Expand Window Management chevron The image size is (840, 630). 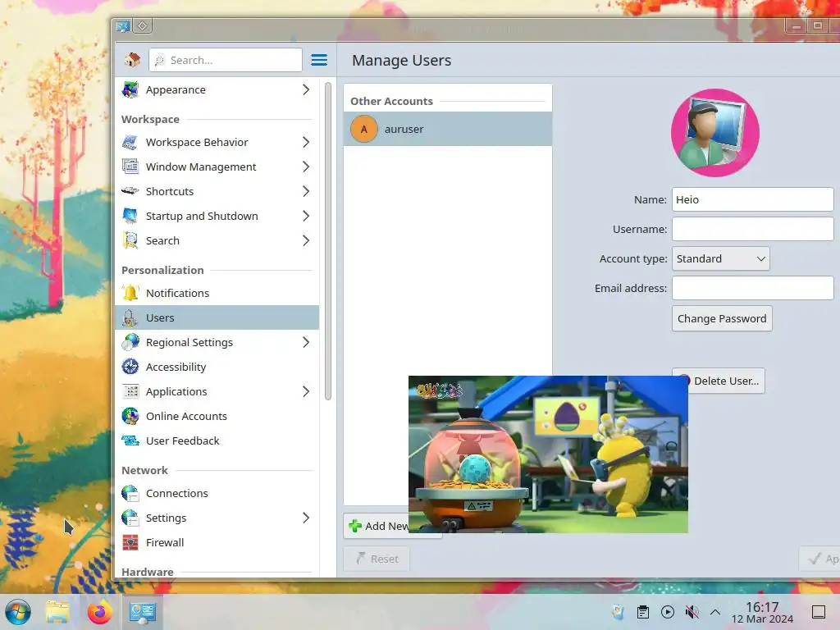pos(306,167)
